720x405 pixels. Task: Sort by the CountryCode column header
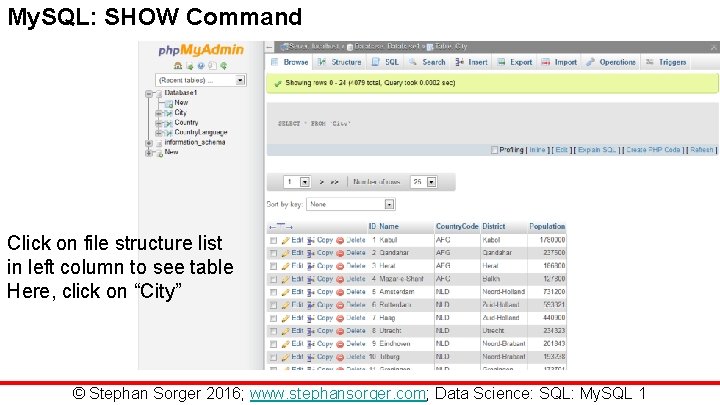click(457, 227)
